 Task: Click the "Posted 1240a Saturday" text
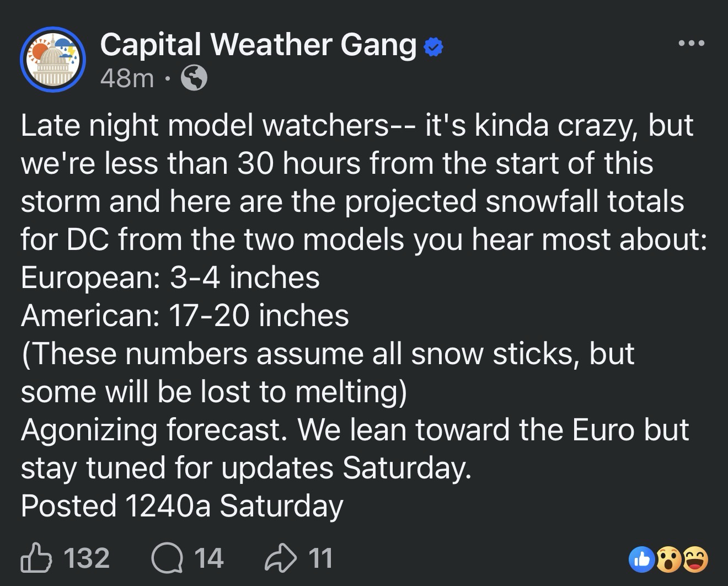click(182, 505)
